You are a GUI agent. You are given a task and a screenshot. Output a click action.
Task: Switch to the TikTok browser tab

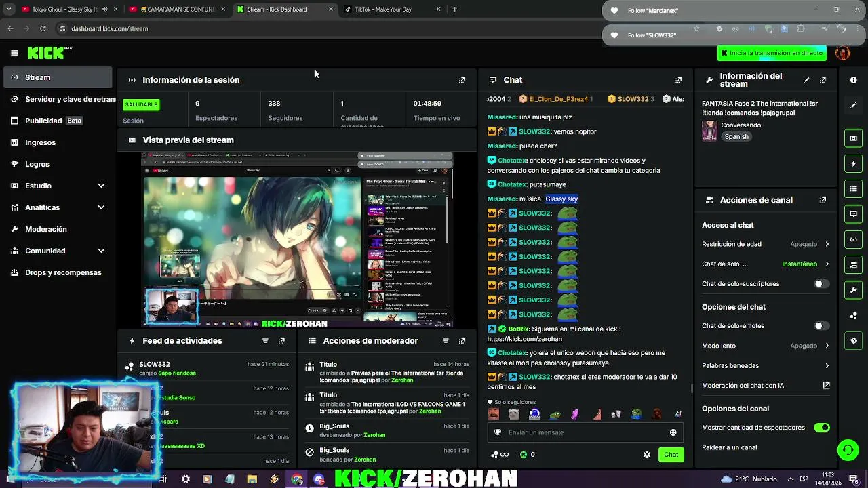coord(393,9)
